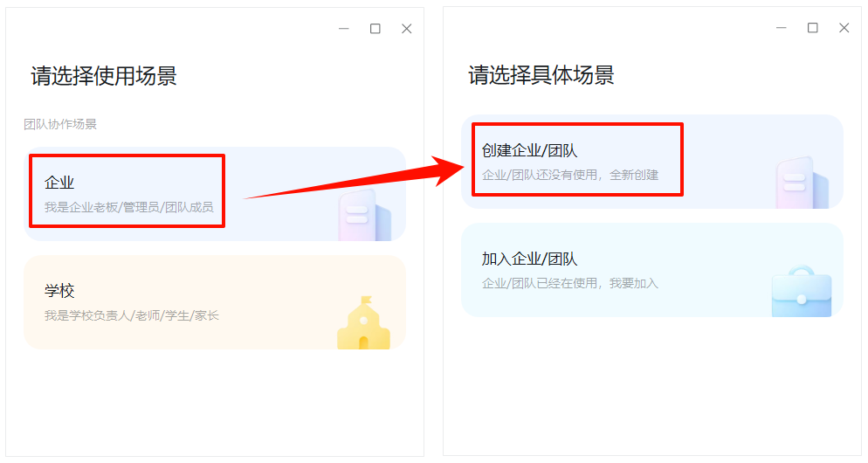Click the blue briefcase icon
Screen dimensions: 868x463
click(801, 292)
